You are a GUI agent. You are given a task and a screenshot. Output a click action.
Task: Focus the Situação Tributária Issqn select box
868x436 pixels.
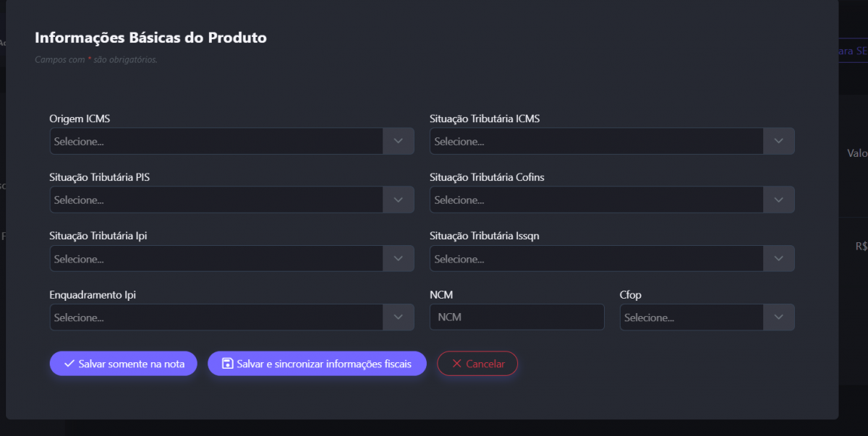click(x=596, y=258)
